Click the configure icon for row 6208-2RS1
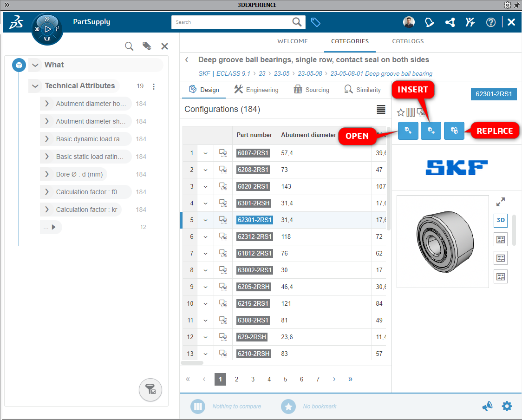 click(x=223, y=170)
